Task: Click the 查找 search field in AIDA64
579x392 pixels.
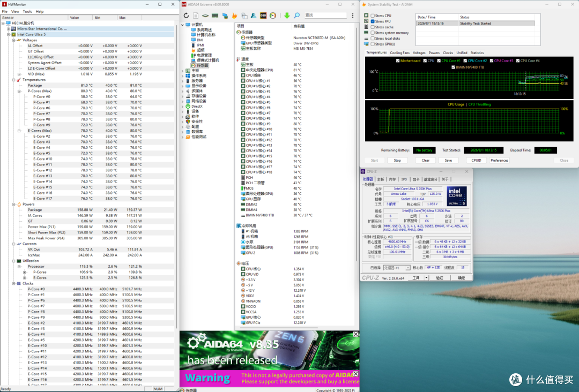Action: 325,15
